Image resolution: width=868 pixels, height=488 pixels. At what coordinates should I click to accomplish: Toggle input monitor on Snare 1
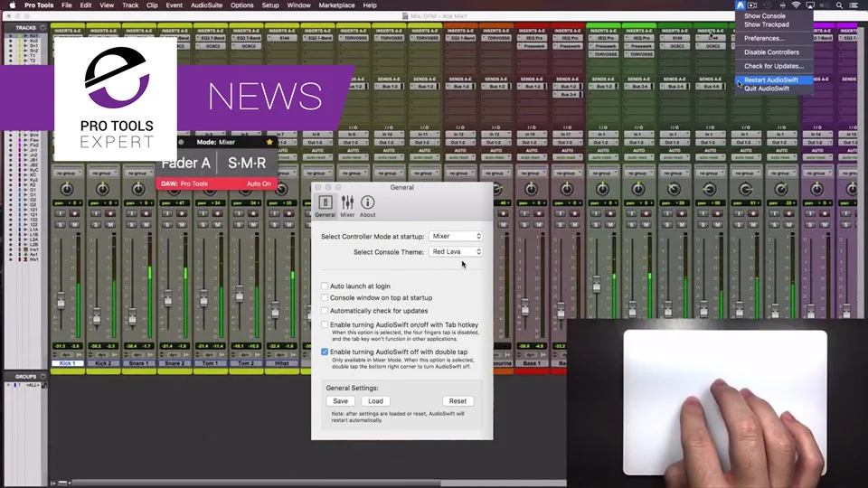point(132,213)
